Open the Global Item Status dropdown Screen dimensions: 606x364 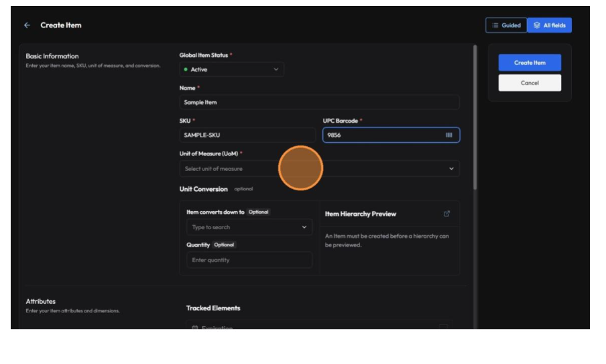231,70
